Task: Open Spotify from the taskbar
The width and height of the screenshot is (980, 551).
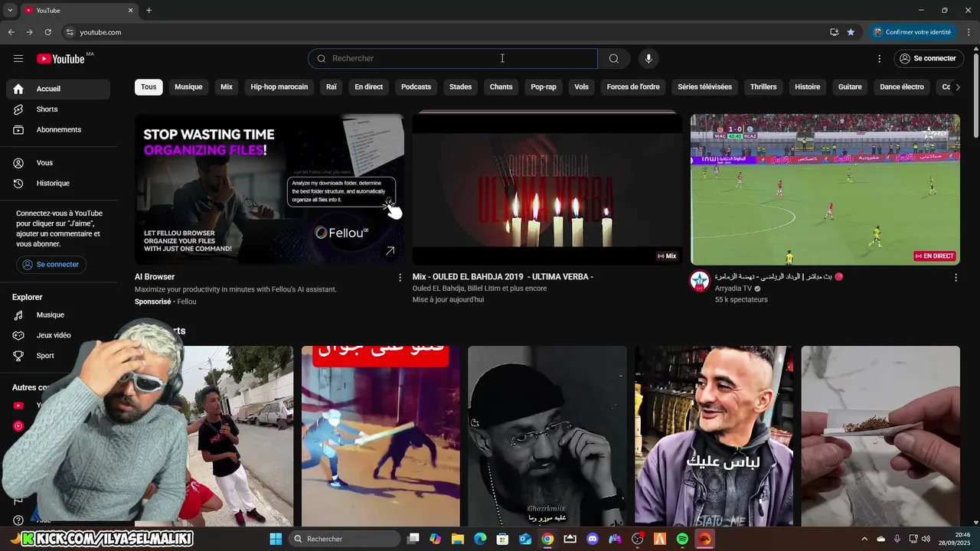Action: point(682,539)
